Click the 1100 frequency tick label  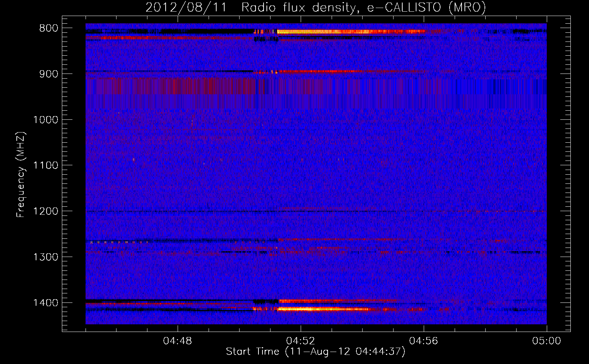click(x=46, y=166)
